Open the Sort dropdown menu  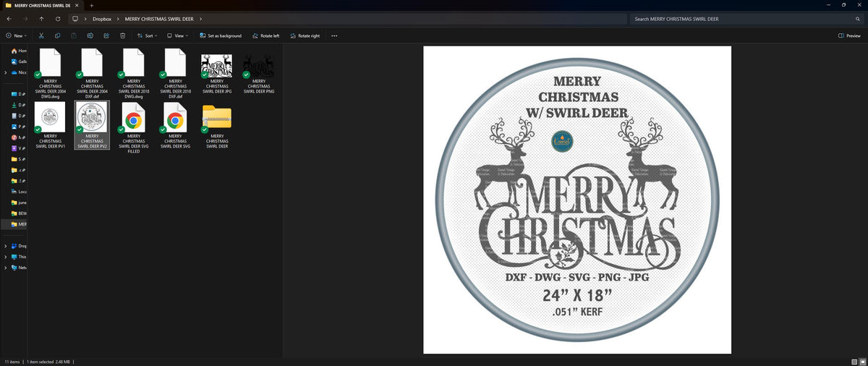click(148, 35)
